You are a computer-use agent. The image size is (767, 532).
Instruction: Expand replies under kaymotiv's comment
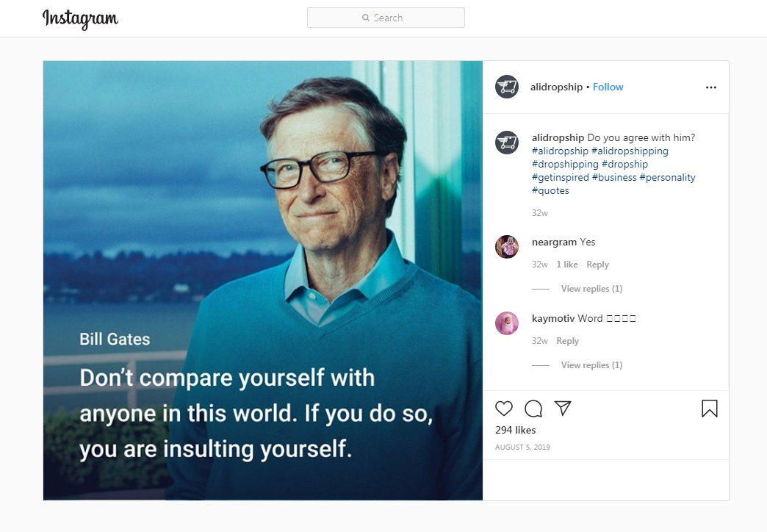point(591,365)
